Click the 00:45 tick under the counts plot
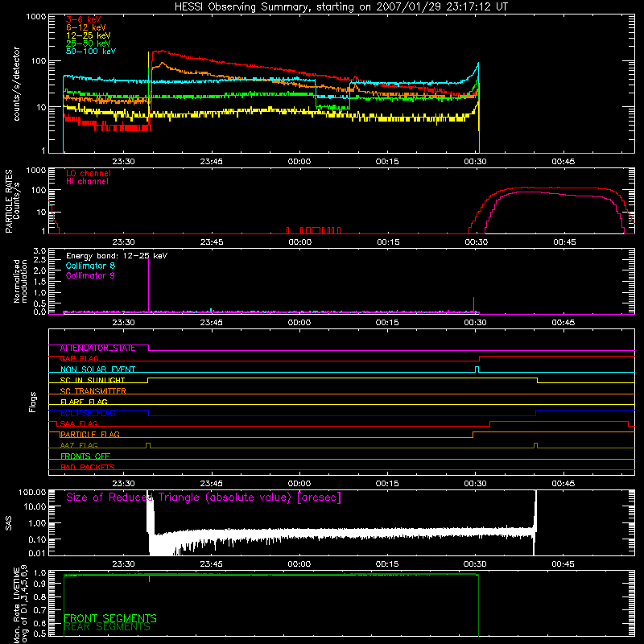This screenshot has width=644, height=644. [x=563, y=162]
